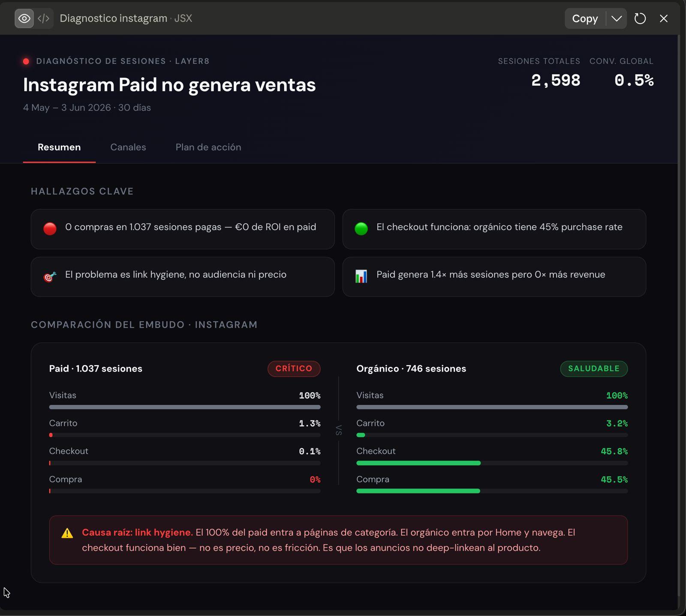
Task: Click the green circle icon on checkout card
Action: 361,228
